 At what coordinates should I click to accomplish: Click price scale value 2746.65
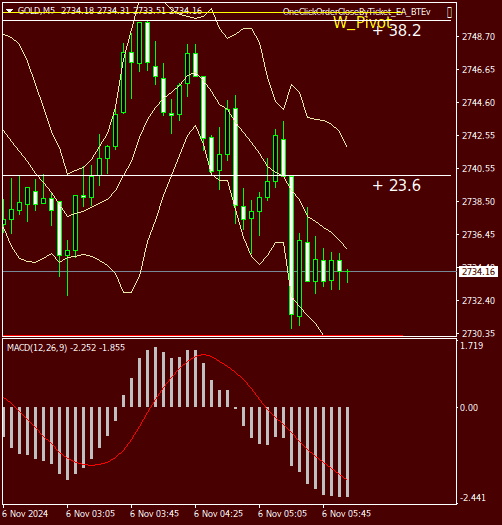pyautogui.click(x=478, y=70)
